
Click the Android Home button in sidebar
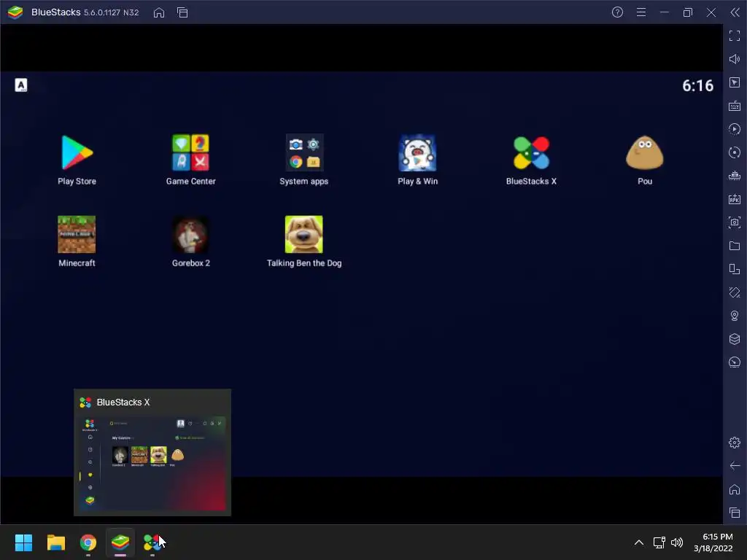point(735,489)
